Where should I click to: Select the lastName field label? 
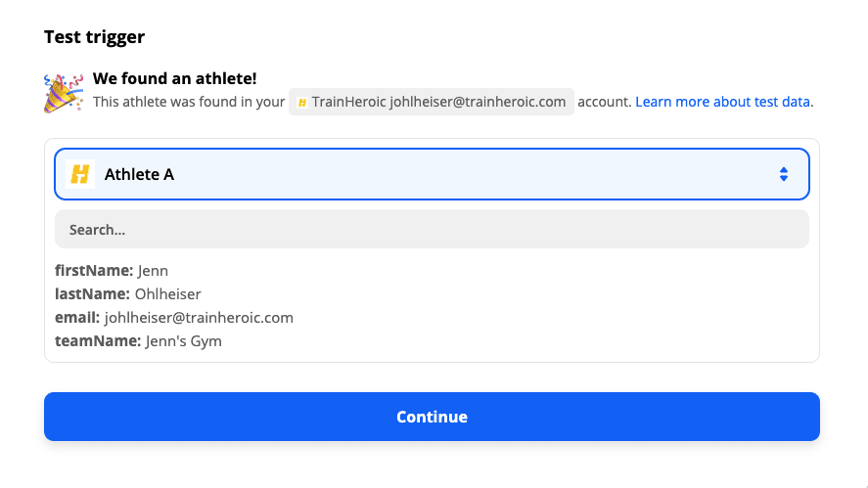point(93,294)
